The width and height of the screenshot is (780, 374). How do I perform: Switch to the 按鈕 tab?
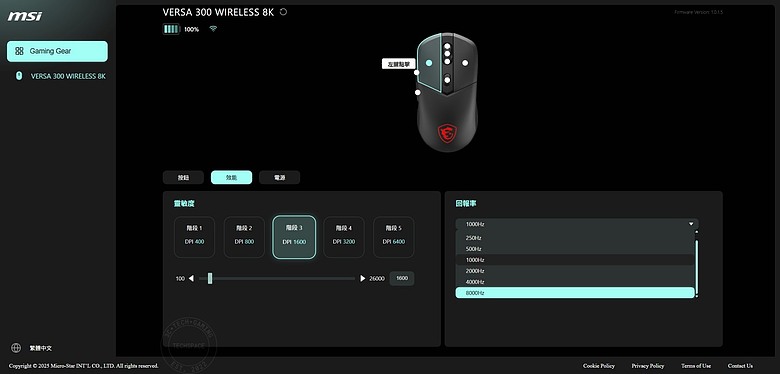tap(184, 178)
